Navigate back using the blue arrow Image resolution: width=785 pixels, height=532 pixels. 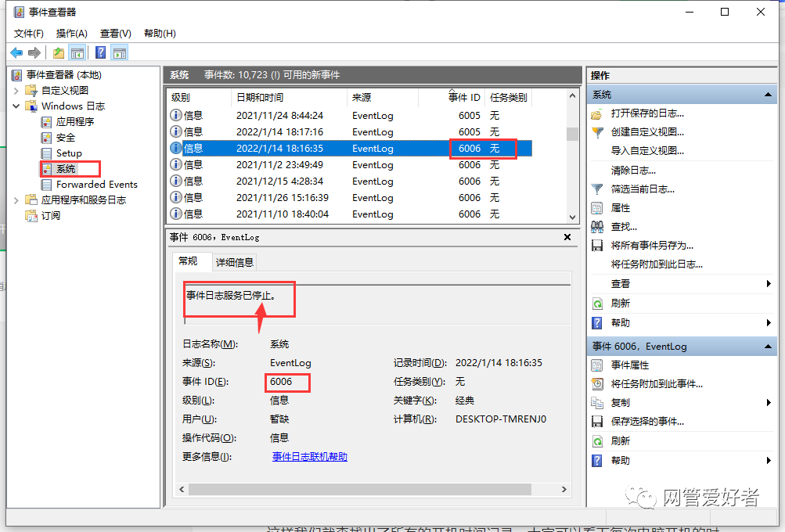click(16, 52)
